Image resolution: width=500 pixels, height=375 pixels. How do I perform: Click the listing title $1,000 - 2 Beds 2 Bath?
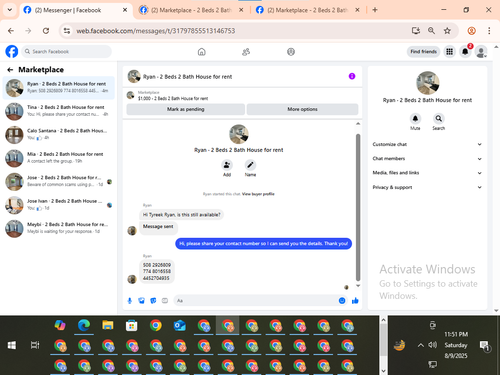click(x=173, y=99)
